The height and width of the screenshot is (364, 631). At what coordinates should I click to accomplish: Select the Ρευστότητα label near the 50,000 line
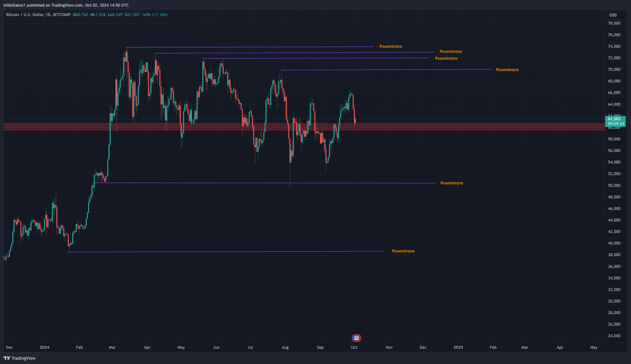(452, 183)
